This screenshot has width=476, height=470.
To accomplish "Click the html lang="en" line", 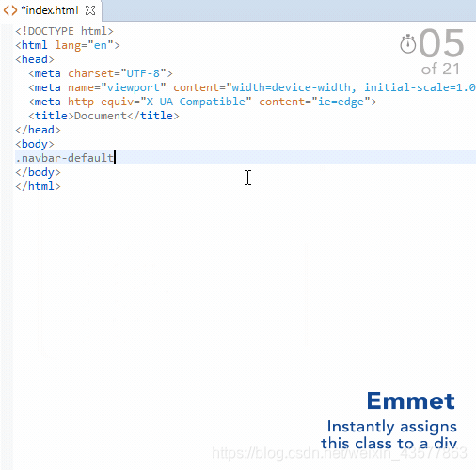I will (x=68, y=45).
